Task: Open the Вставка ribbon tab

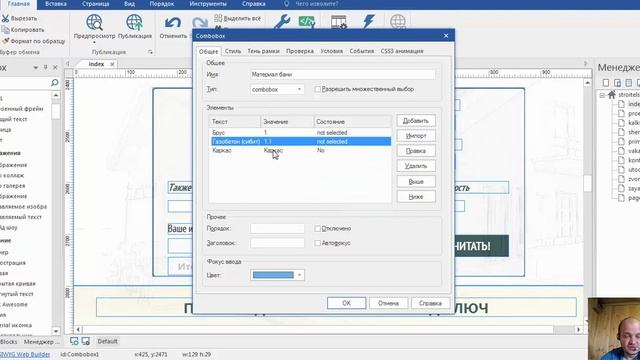Action: 56,4
